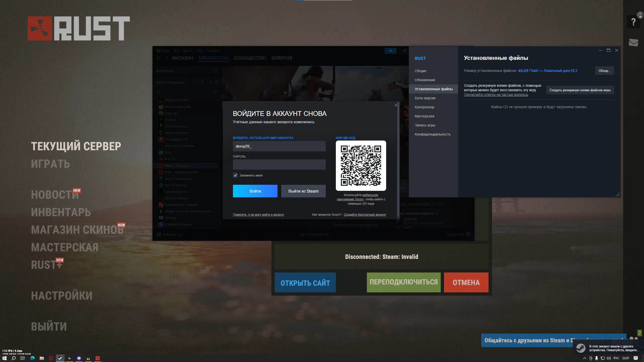
Task: Open the МАГАЗИН tab in the Steam window
Action: pyautogui.click(x=182, y=58)
